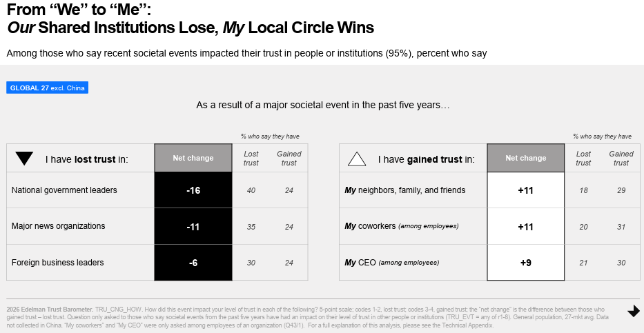This screenshot has width=644, height=333.
Task: Click the Net change header above -16
Action: [193, 158]
